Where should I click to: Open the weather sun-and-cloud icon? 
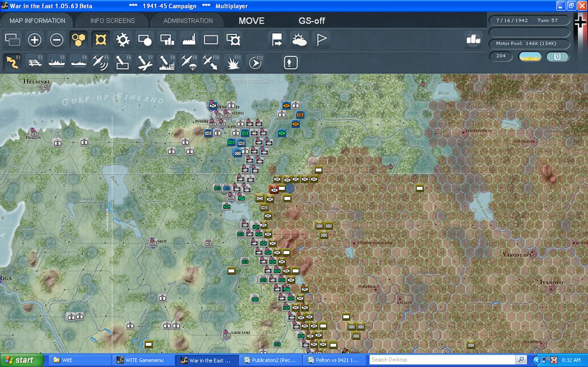299,40
